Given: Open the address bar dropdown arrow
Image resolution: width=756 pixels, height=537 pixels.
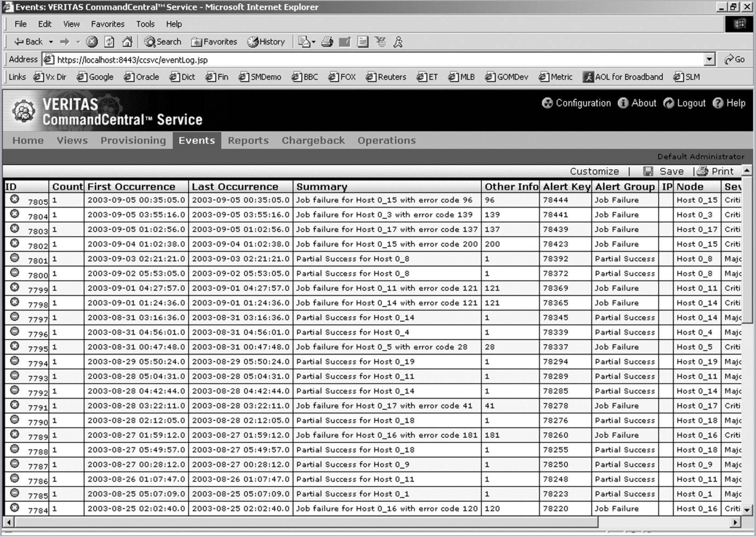Looking at the screenshot, I should 710,59.
